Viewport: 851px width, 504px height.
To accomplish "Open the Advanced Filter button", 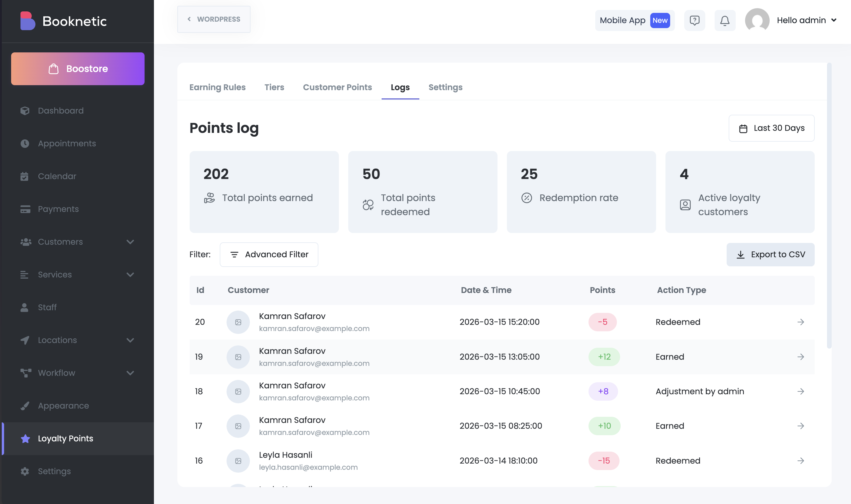I will (269, 254).
